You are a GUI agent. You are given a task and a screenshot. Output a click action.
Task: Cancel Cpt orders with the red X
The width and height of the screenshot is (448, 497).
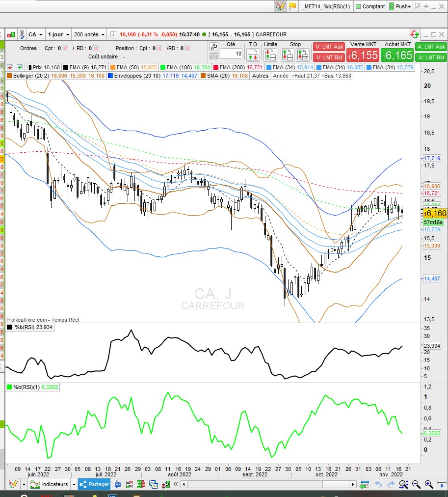65,48
